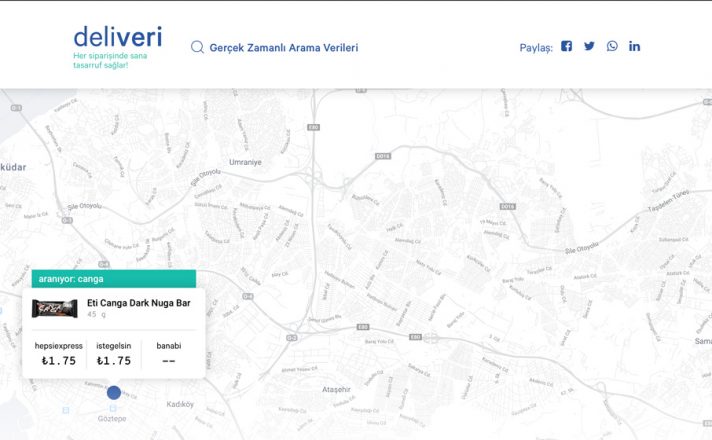The image size is (712, 440).
Task: Click the 'aranıyor: canga' search banner
Action: tap(114, 279)
